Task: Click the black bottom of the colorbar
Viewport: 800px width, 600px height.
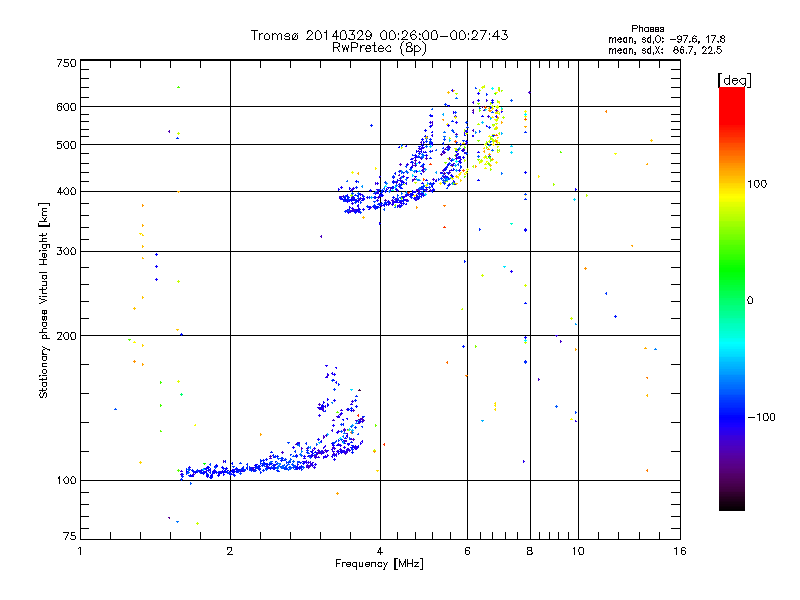Action: click(x=732, y=503)
